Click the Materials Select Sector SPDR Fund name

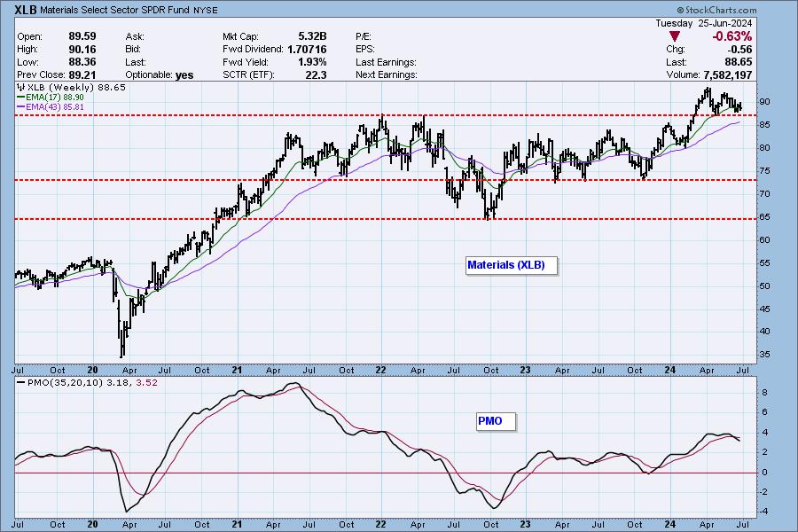point(115,10)
